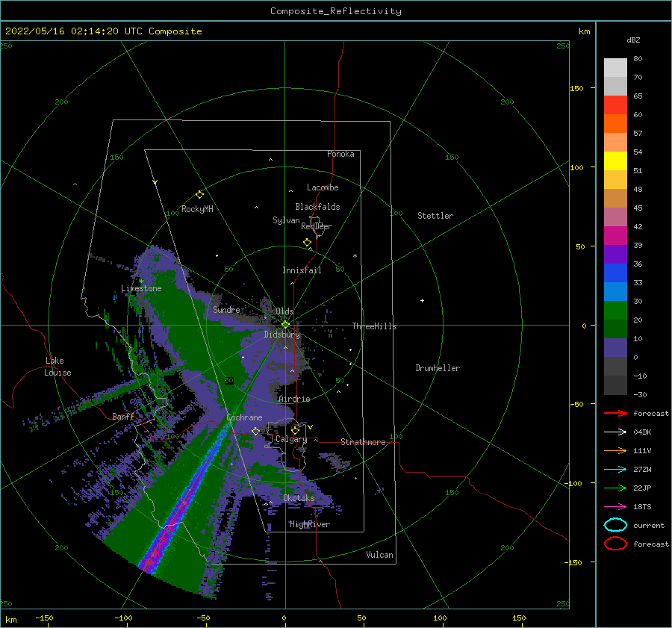Click the red swatch between 65 and 60 dBZ
This screenshot has height=628, width=672.
[x=615, y=105]
